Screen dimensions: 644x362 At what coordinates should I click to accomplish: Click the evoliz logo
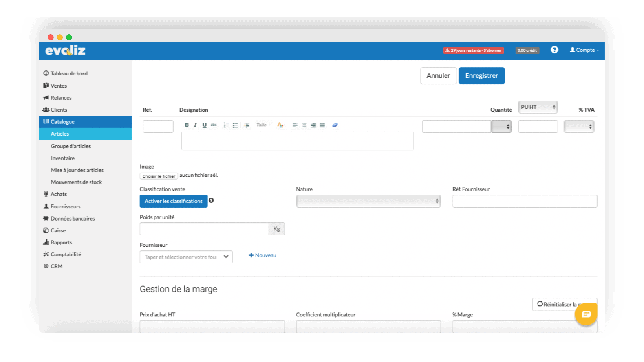pos(65,50)
